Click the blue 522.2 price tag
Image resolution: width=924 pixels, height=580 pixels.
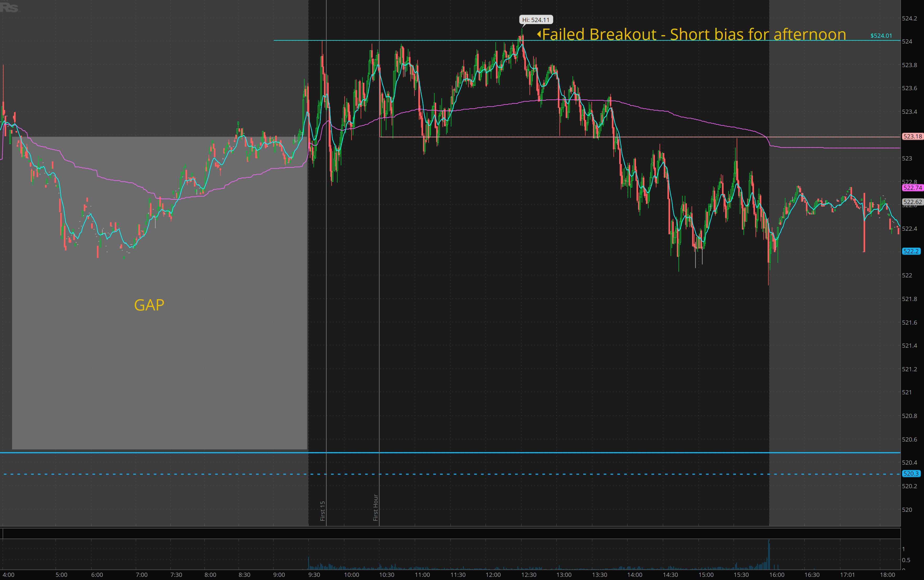pos(911,251)
